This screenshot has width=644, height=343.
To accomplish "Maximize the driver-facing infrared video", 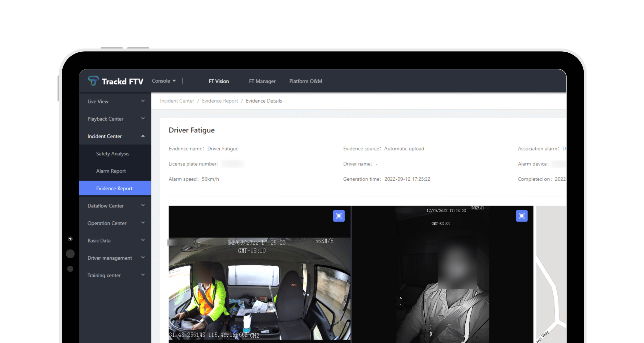I will [521, 216].
